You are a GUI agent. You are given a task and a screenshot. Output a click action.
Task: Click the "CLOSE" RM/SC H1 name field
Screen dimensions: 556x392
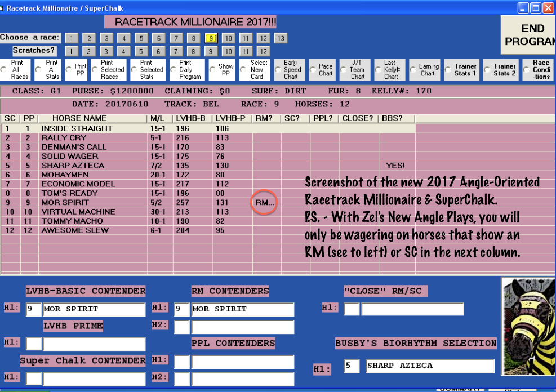pyautogui.click(x=412, y=309)
